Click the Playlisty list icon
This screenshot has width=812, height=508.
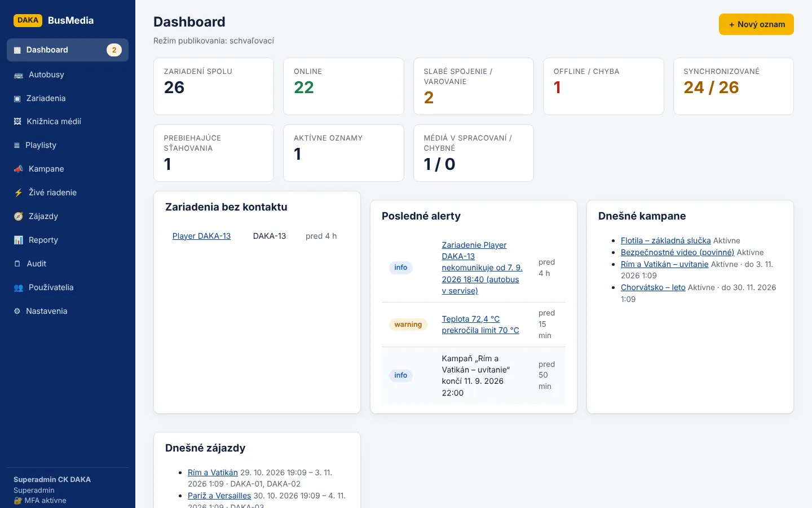[17, 146]
